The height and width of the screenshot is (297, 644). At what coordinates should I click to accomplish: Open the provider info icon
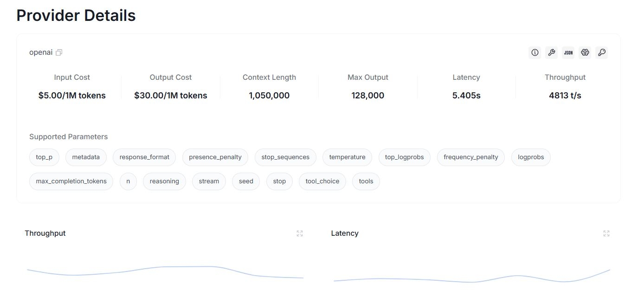[535, 52]
